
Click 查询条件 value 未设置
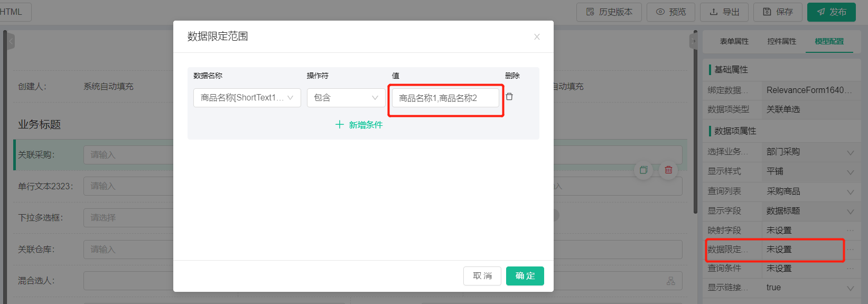coord(779,269)
